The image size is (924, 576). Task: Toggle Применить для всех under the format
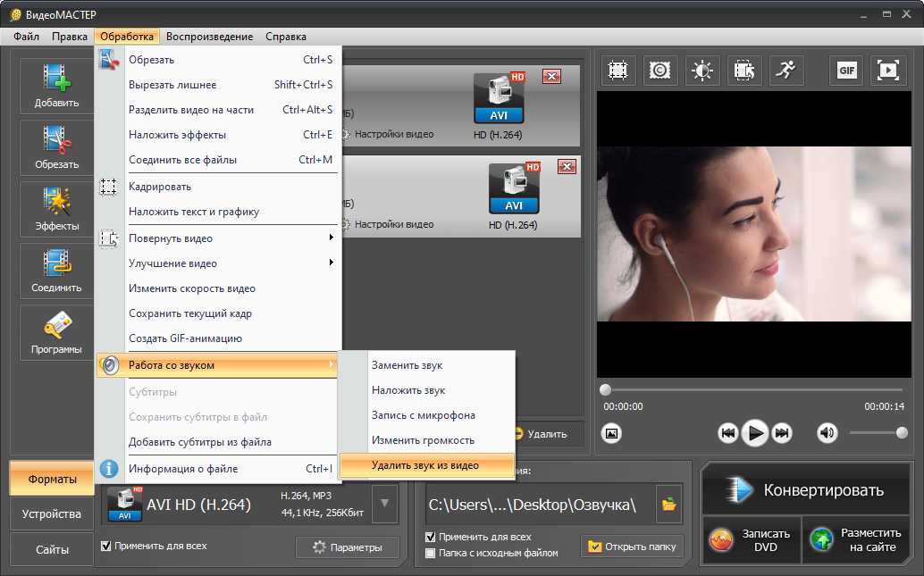pyautogui.click(x=106, y=546)
